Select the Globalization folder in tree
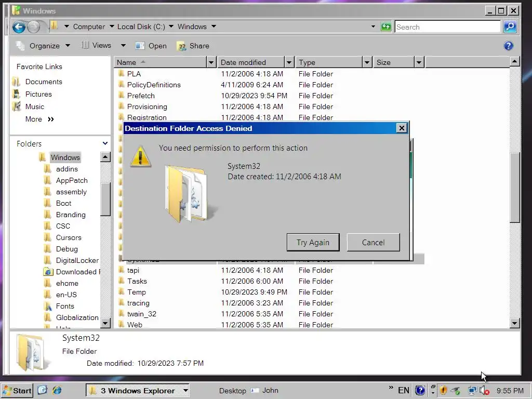The width and height of the screenshot is (532, 399). click(77, 317)
